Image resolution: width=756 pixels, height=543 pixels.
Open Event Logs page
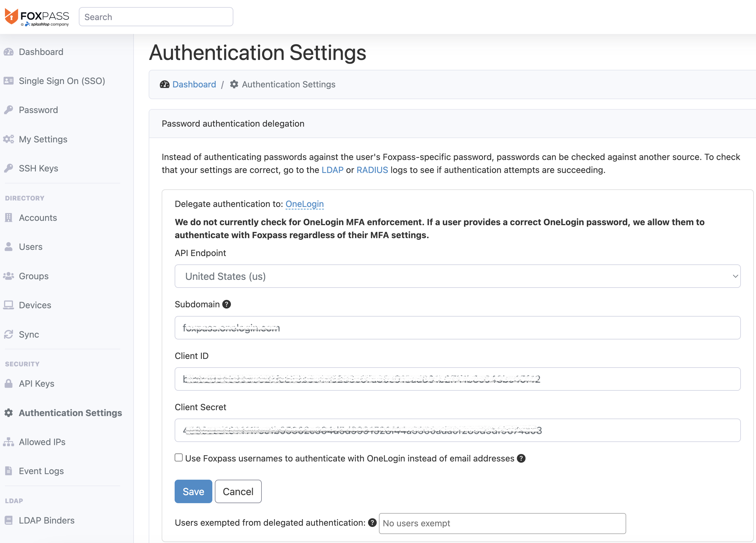coord(41,471)
